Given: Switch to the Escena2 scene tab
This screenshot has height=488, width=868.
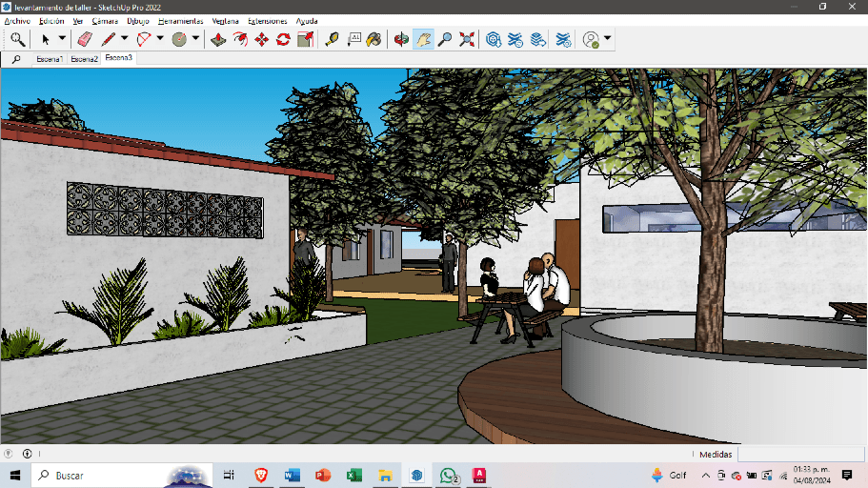Looking at the screenshot, I should (84, 59).
